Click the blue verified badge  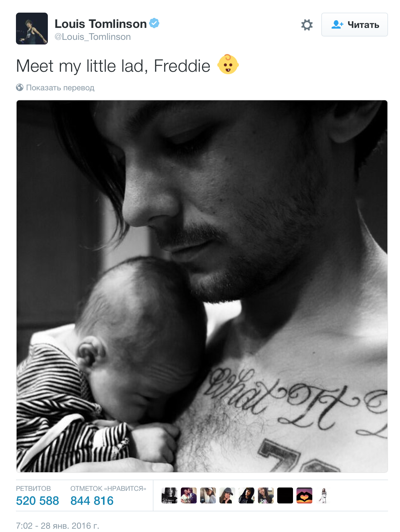[154, 23]
